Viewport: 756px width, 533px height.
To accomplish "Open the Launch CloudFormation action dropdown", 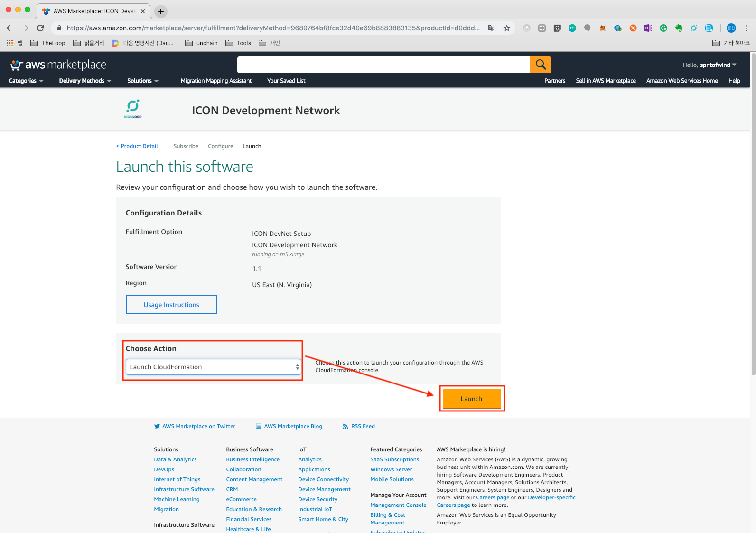I will tap(214, 367).
